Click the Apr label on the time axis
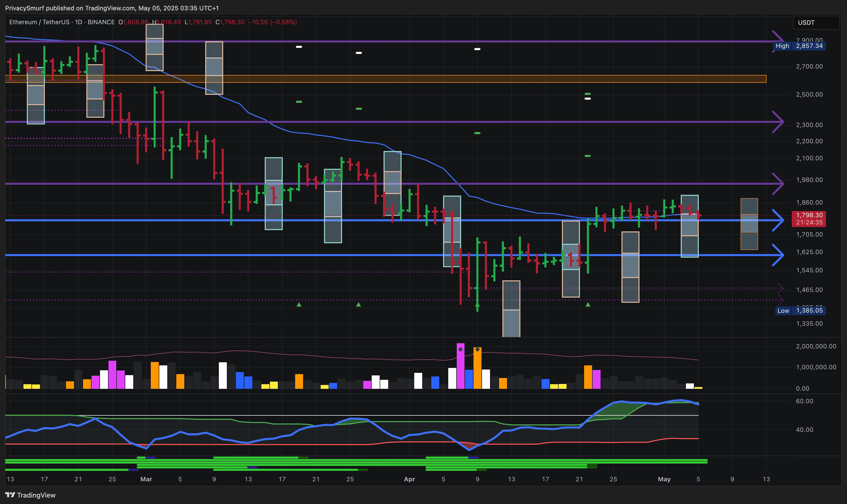Viewport: 847px width, 504px height. 409,479
